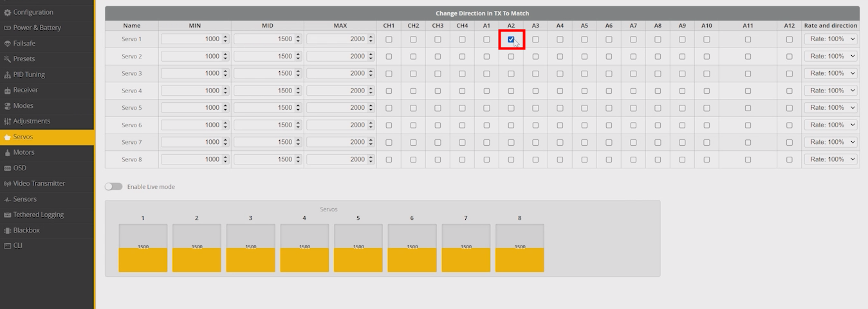
Task: Uncheck the A2 checkbox for Servo 1
Action: click(511, 39)
